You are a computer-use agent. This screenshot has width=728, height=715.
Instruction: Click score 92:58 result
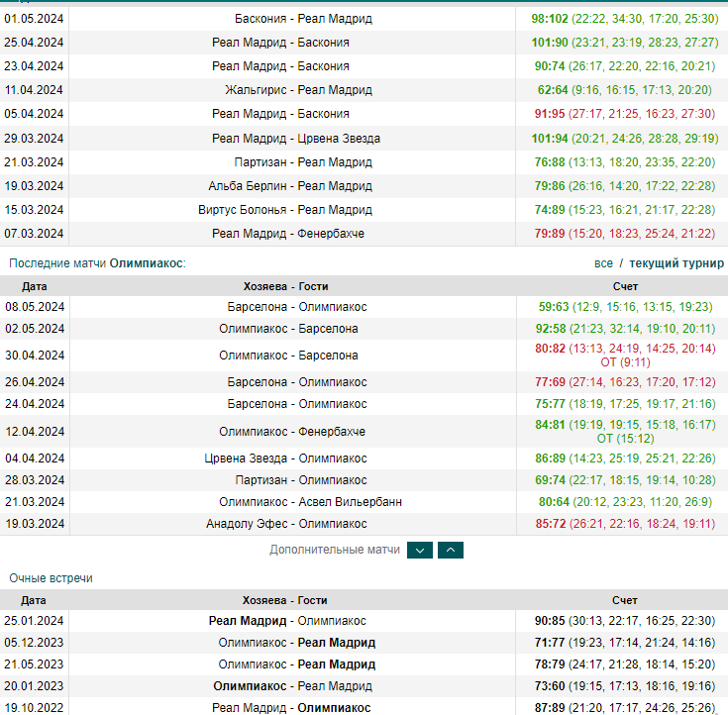551,328
